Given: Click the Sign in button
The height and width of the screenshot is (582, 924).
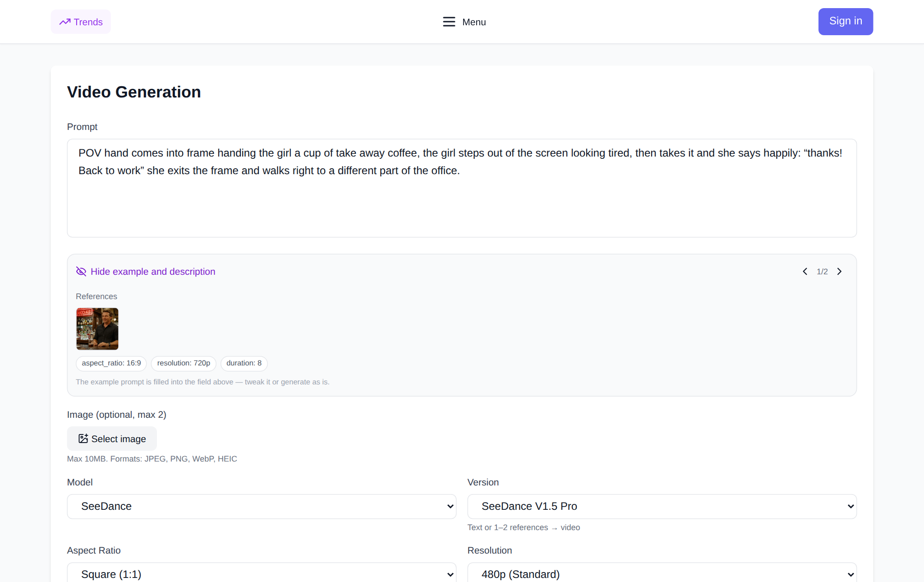Looking at the screenshot, I should [x=846, y=21].
